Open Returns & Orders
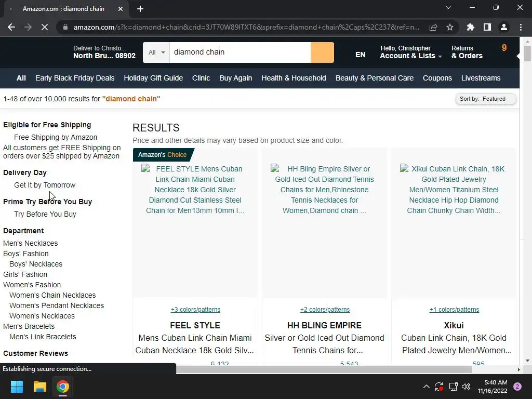The image size is (532, 399). point(467,52)
